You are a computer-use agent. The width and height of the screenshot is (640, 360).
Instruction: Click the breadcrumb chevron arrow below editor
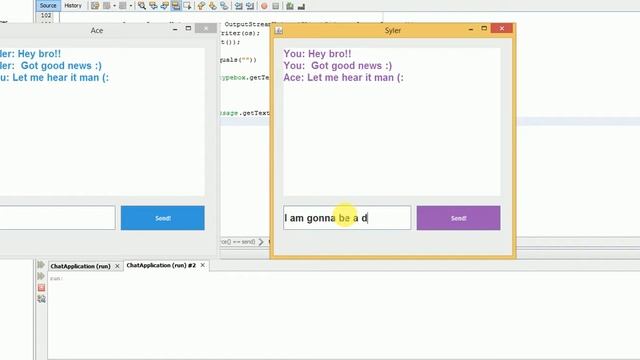click(x=261, y=242)
